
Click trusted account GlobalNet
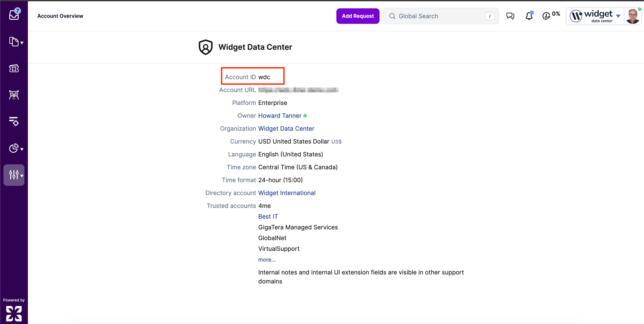pos(272,238)
